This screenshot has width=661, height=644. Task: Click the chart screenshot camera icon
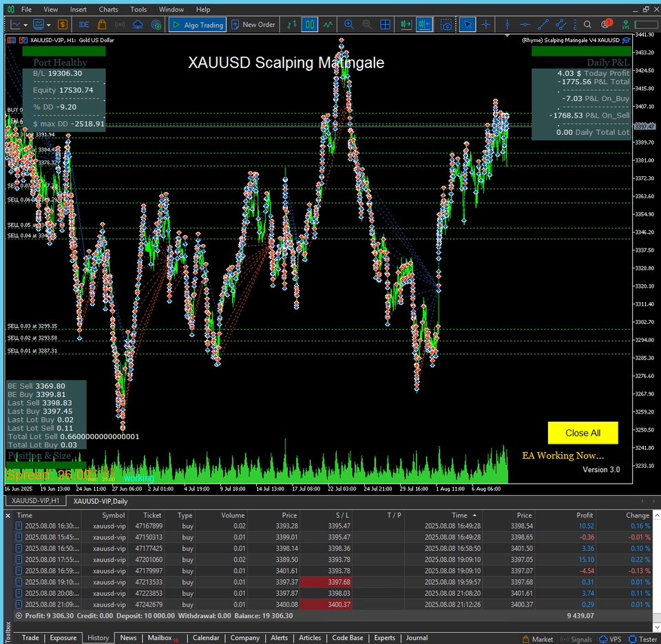[x=447, y=25]
